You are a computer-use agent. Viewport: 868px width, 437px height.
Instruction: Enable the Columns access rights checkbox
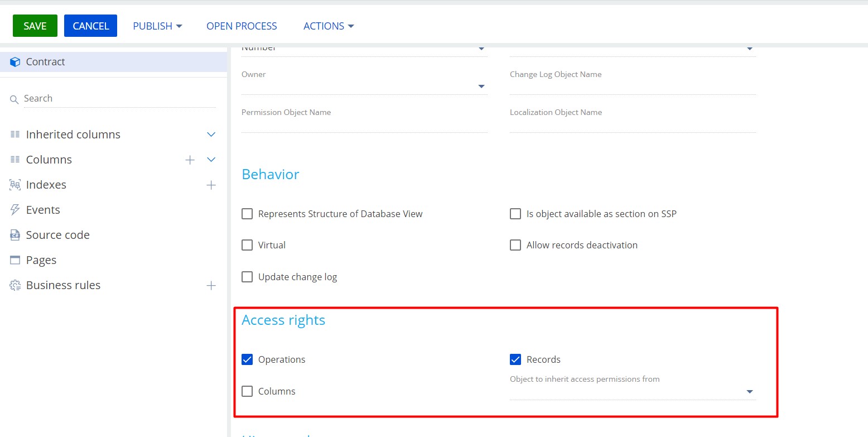(247, 391)
